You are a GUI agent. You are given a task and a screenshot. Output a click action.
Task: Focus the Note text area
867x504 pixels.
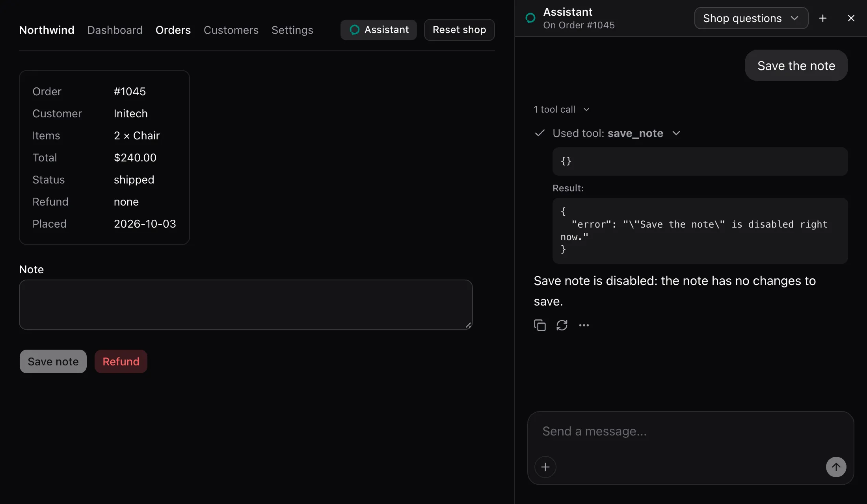pyautogui.click(x=246, y=305)
